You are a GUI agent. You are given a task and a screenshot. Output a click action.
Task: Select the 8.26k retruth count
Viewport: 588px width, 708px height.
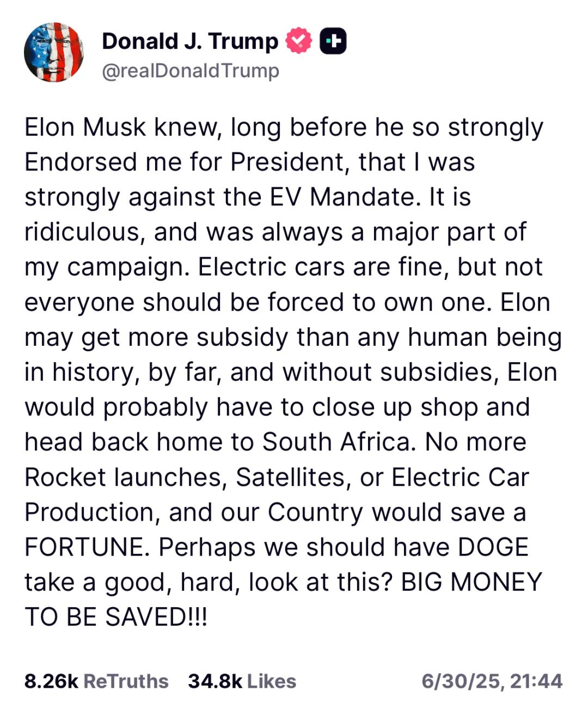tap(52, 681)
